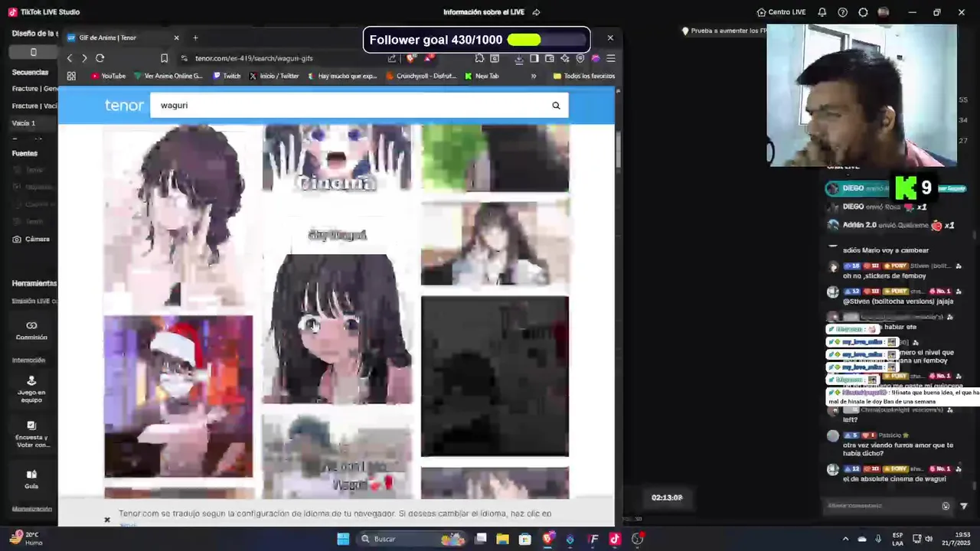
Task: Show hidden system tray icons
Action: click(x=845, y=539)
